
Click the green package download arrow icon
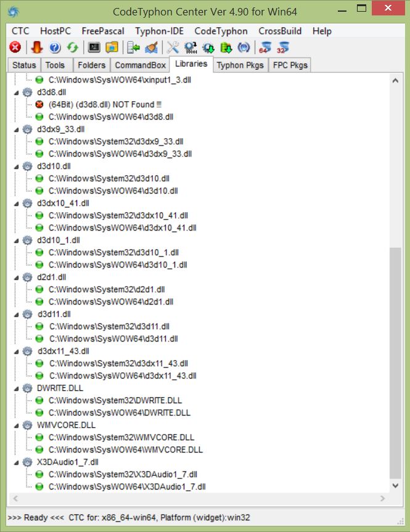(x=226, y=47)
